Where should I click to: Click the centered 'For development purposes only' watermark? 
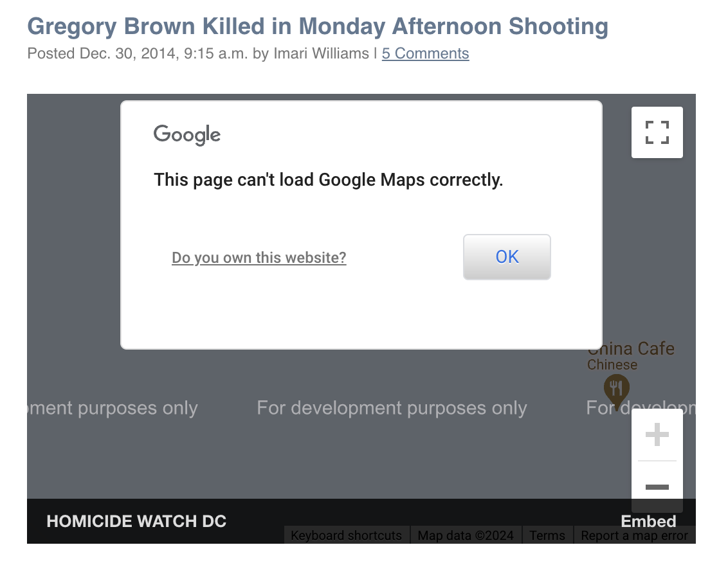coord(392,408)
